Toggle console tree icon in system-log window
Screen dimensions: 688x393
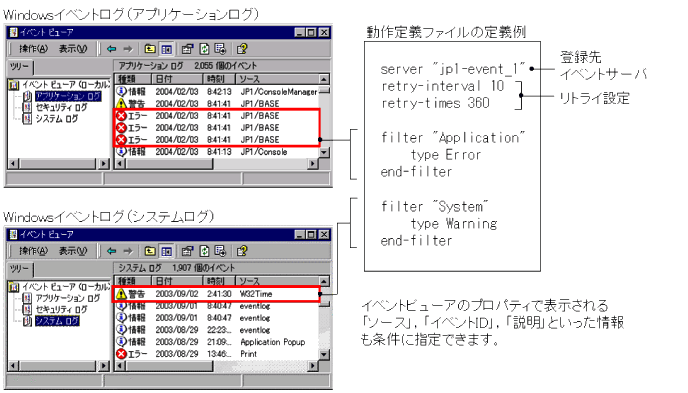(x=166, y=251)
